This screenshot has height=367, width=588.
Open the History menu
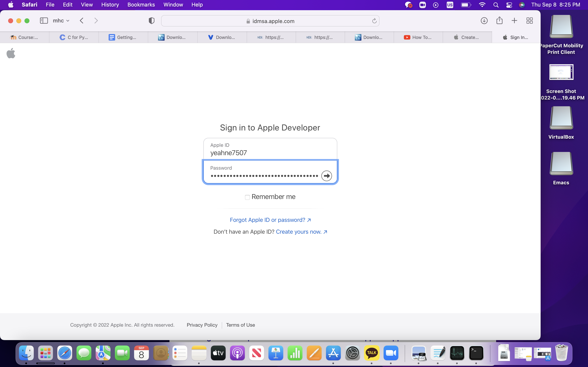pyautogui.click(x=110, y=5)
